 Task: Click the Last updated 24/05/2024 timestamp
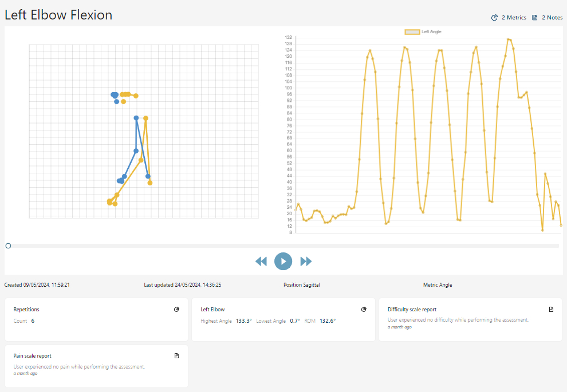tap(183, 284)
